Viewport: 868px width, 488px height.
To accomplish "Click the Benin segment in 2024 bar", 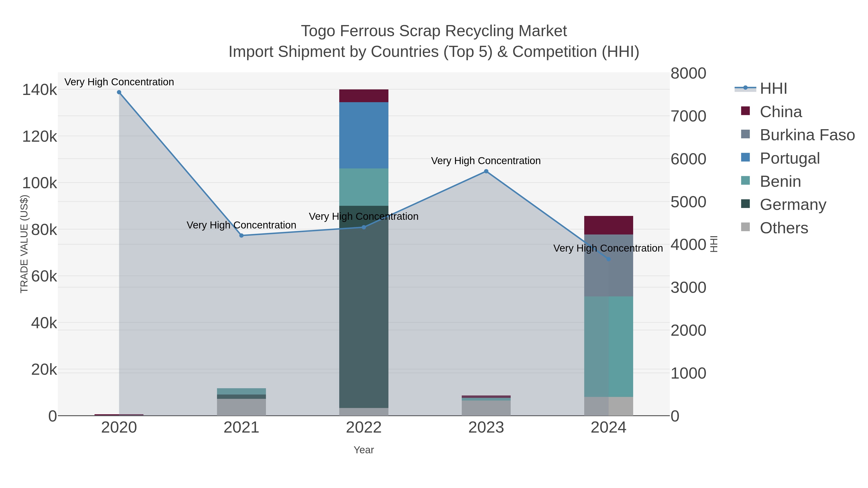I will point(609,347).
